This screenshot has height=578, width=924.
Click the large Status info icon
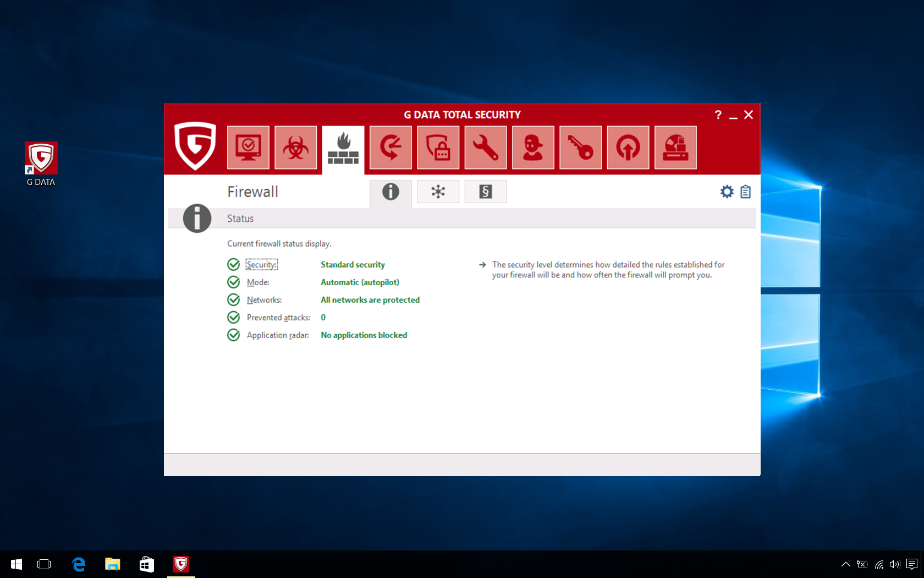(x=197, y=219)
